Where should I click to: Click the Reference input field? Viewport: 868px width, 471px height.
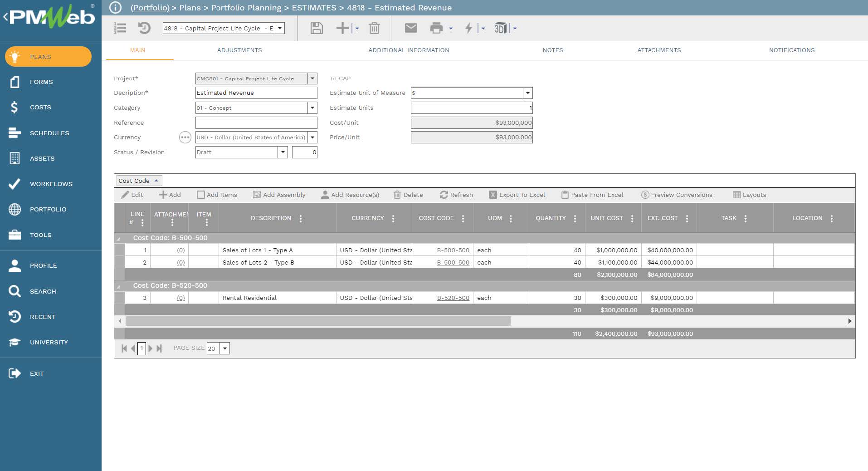pyautogui.click(x=256, y=123)
